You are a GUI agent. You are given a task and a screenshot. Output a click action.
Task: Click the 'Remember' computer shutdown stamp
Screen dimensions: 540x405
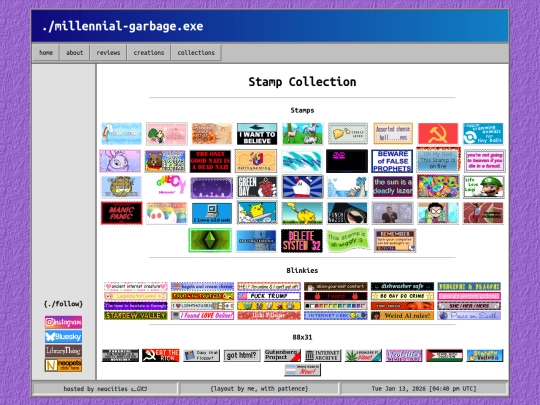395,240
